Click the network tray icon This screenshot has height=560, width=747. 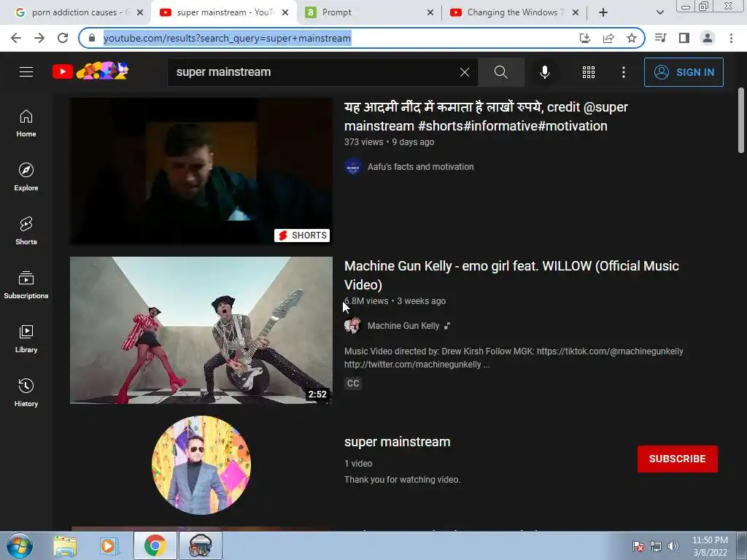pyautogui.click(x=656, y=546)
